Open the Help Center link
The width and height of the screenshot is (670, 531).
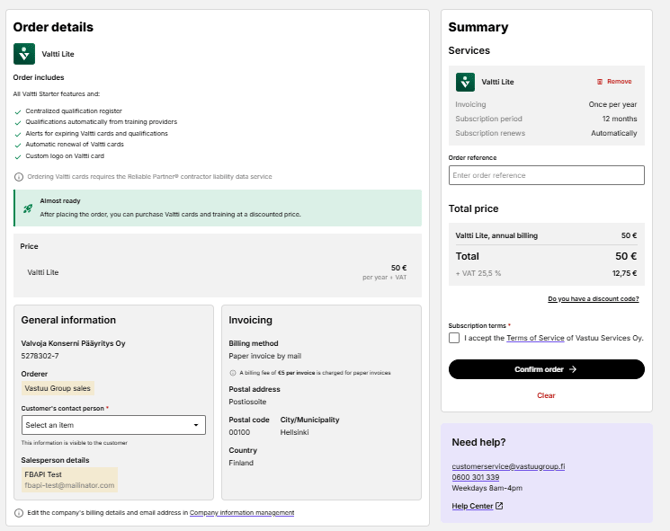tap(473, 506)
